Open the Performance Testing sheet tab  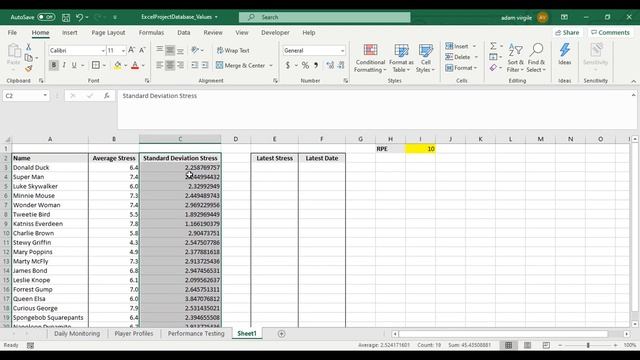196,333
